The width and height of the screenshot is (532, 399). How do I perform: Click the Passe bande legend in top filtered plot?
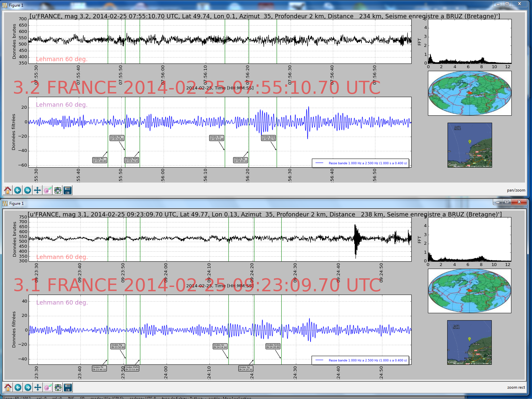point(360,163)
